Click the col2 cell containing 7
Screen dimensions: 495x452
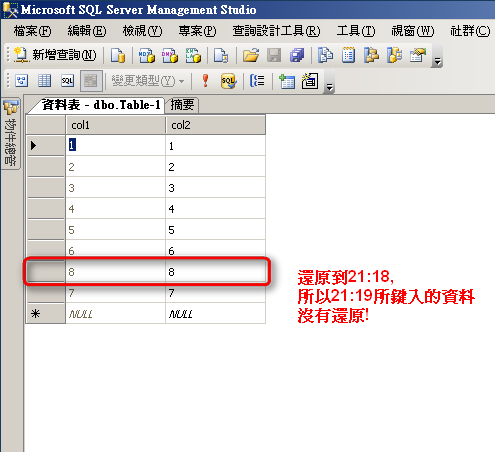coord(215,293)
